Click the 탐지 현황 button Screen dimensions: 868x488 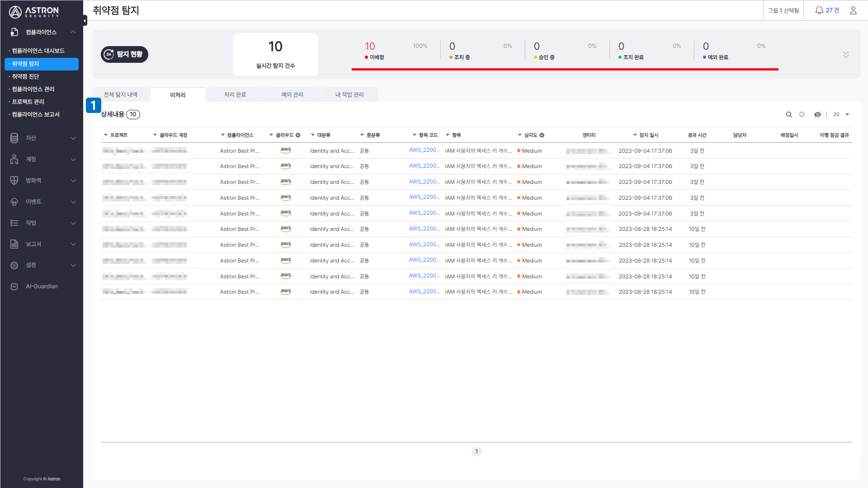[124, 55]
